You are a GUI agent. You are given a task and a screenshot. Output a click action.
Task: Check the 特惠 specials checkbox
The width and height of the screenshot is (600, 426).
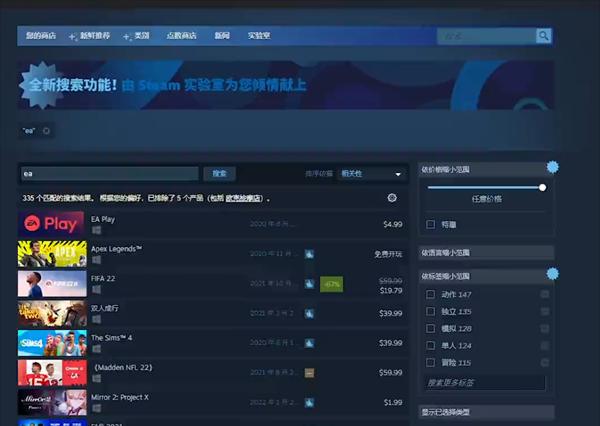point(430,224)
